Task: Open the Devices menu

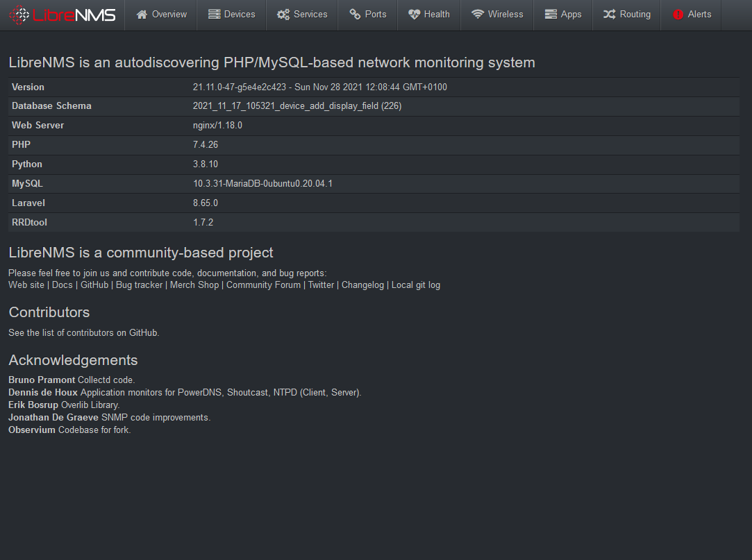Action: tap(232, 15)
